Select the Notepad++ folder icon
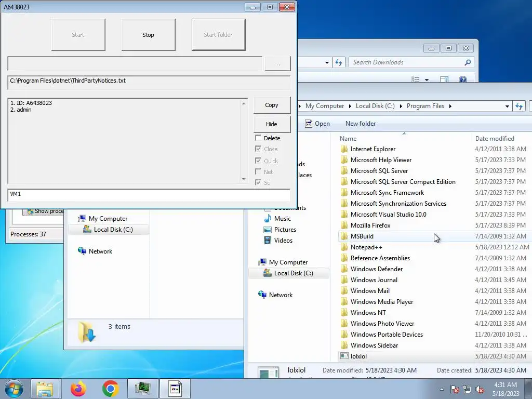Screen dimensions: 532x399 [x=344, y=247]
